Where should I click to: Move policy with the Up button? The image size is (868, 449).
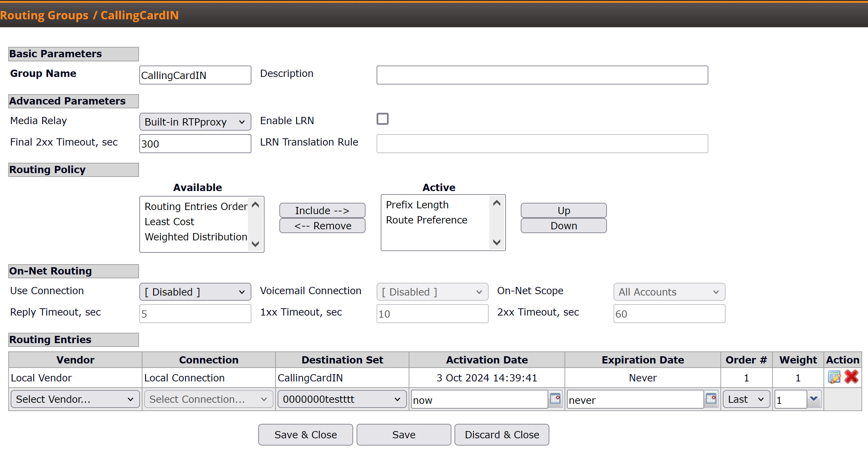(563, 210)
